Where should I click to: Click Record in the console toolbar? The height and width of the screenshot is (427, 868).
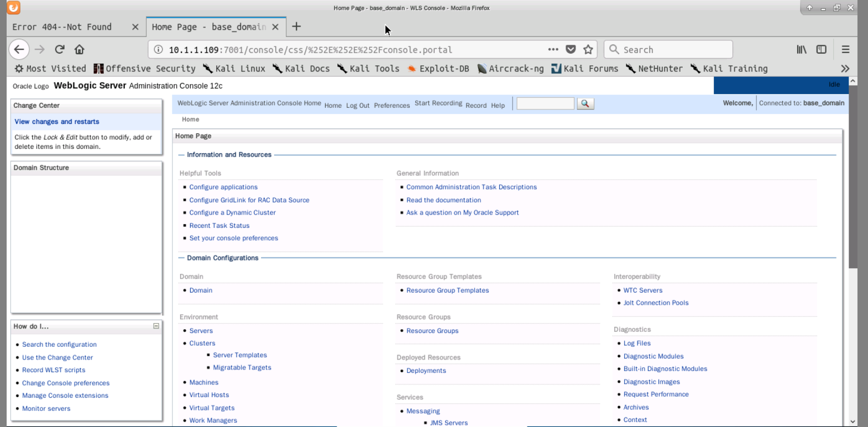[x=476, y=106]
